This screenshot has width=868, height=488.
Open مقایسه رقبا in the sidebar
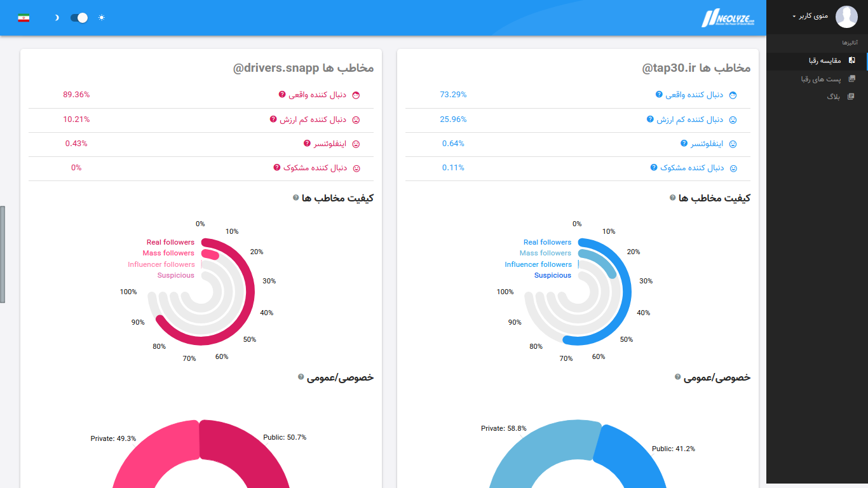pos(817,61)
